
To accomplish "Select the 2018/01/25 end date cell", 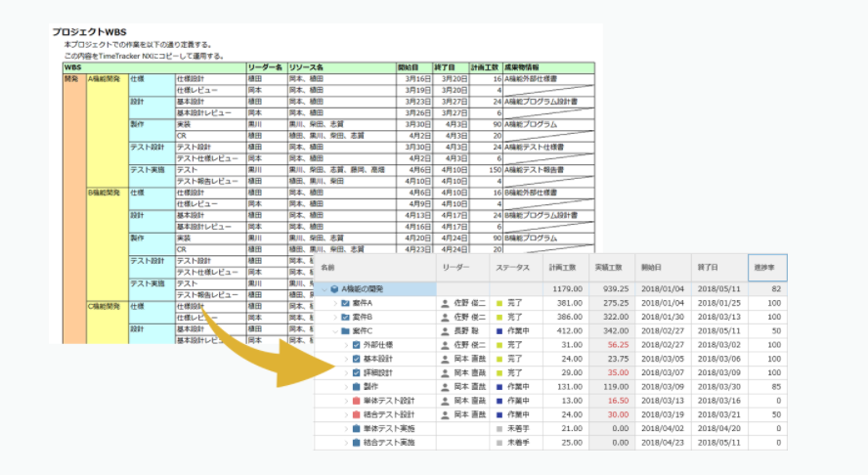I will tap(719, 303).
